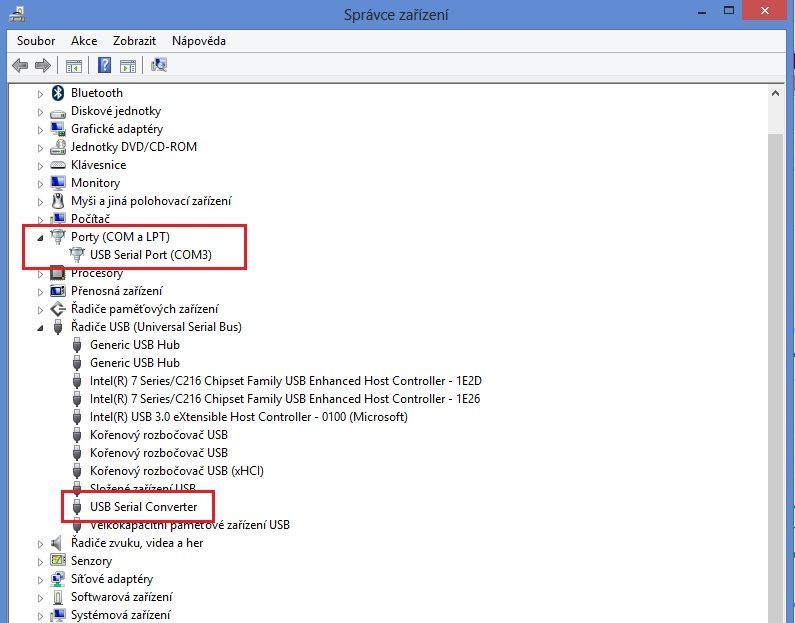Viewport: 795px width, 623px height.
Task: Click the blue Help question mark icon
Action: [104, 66]
